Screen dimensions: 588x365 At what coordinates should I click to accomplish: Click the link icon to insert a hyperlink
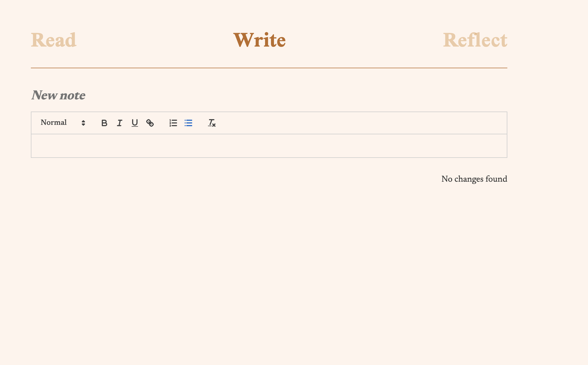coord(150,123)
